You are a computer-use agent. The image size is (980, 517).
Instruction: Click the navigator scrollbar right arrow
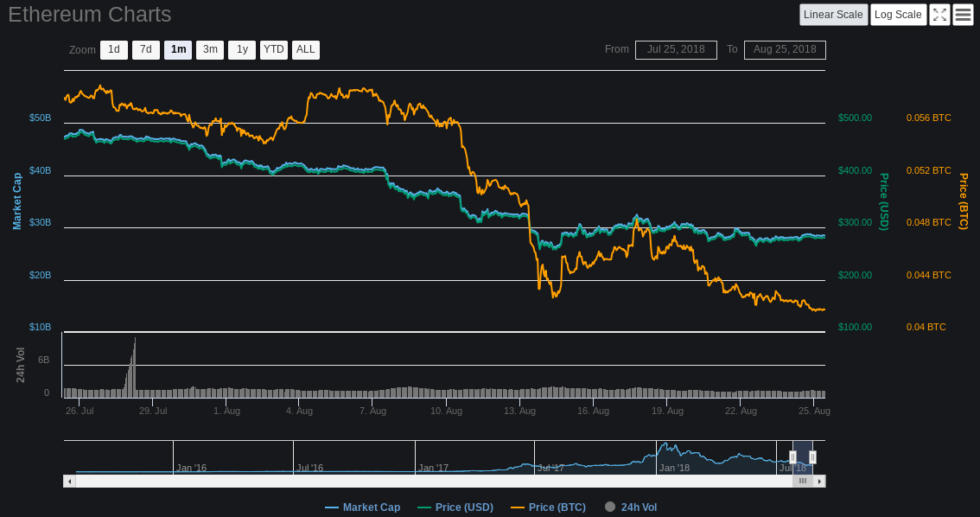pyautogui.click(x=819, y=482)
